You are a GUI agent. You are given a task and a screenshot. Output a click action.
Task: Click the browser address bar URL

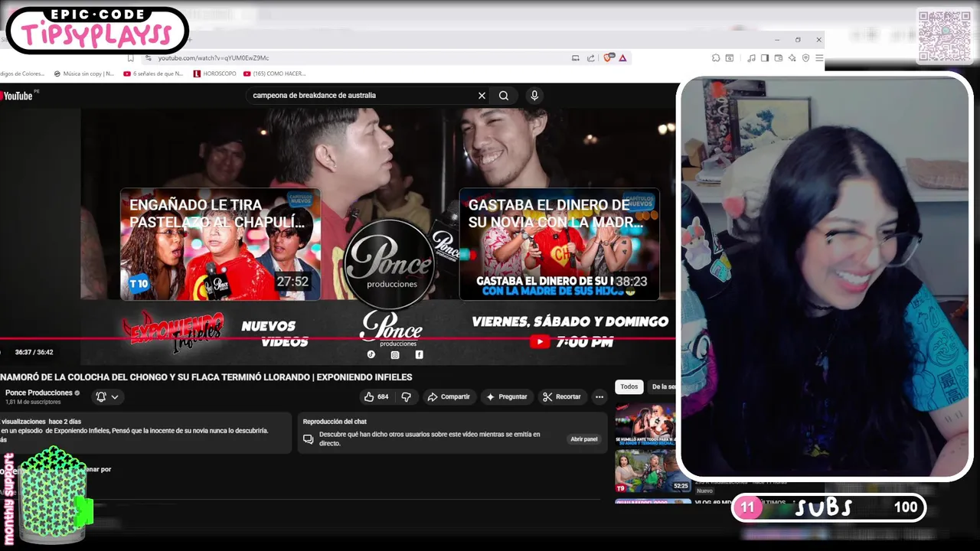214,58
